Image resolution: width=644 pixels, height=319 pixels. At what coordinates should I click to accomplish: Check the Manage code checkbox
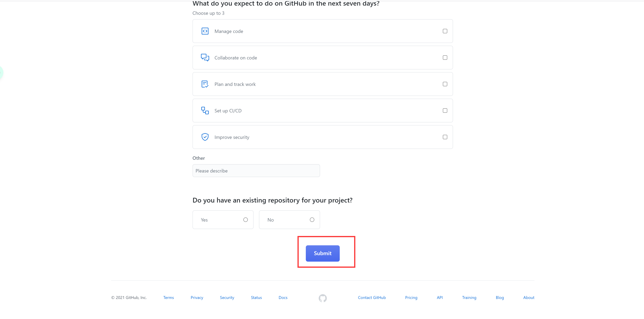coord(445,31)
